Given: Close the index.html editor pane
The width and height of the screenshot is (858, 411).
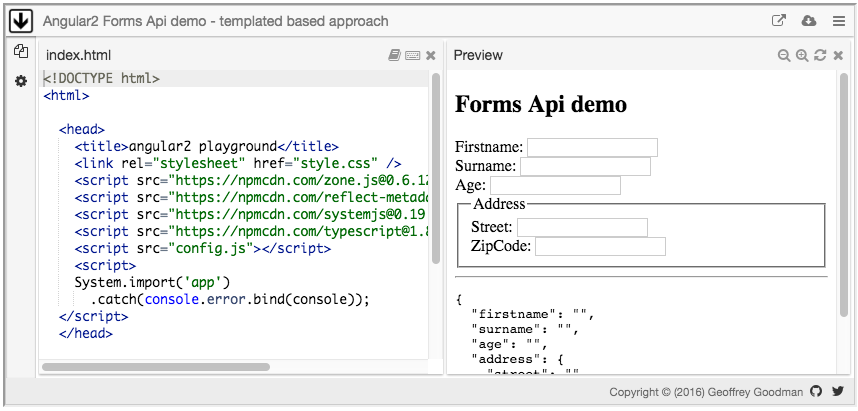Looking at the screenshot, I should point(430,56).
